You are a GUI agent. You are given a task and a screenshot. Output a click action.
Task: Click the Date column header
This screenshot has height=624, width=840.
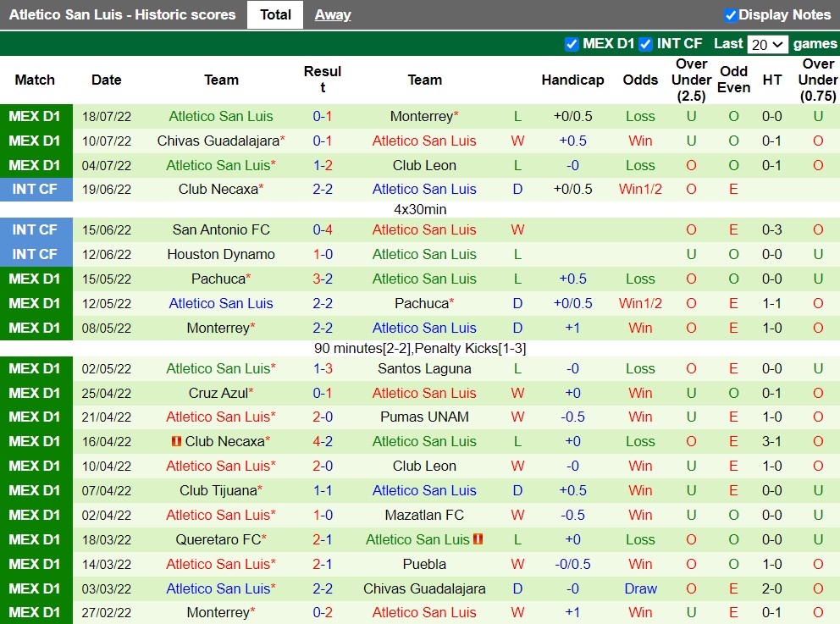[x=106, y=80]
